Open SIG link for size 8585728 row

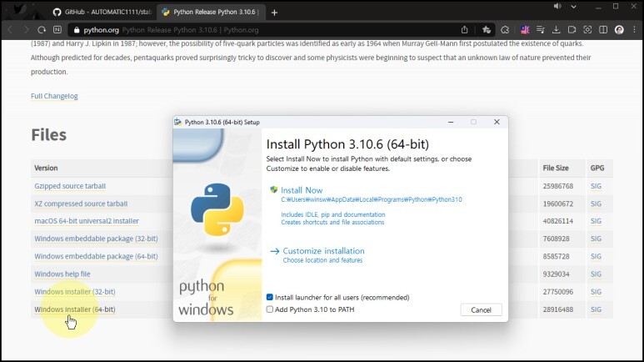tap(596, 256)
